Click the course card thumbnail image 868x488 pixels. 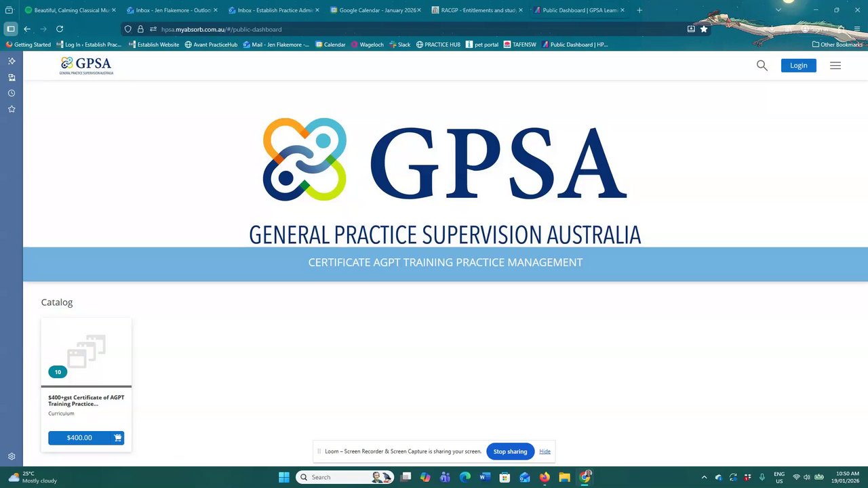coord(86,351)
